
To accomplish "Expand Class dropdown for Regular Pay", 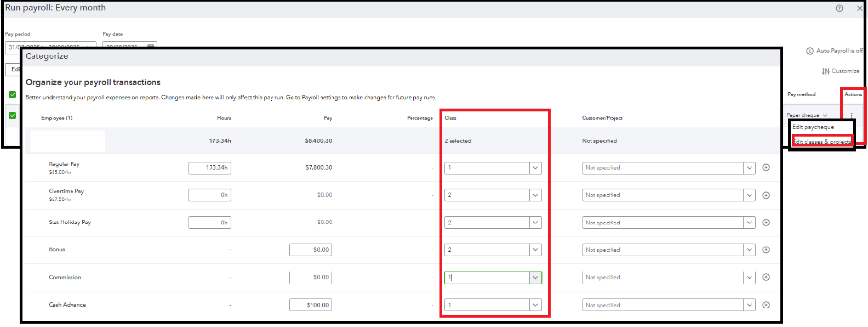I will [535, 168].
